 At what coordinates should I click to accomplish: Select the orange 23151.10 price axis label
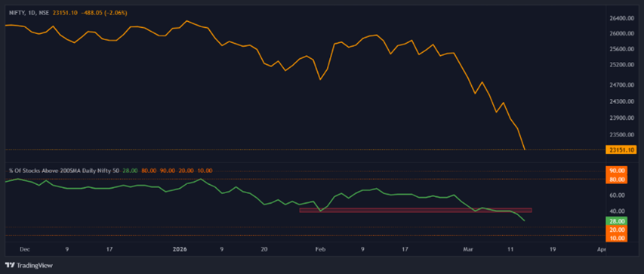tap(621, 150)
